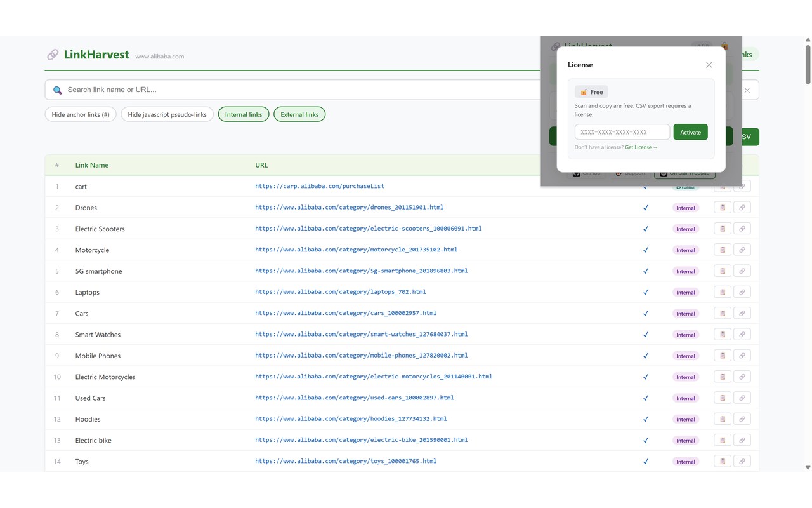Click the Internal badge in the Laptops row
812x508 pixels.
click(686, 292)
